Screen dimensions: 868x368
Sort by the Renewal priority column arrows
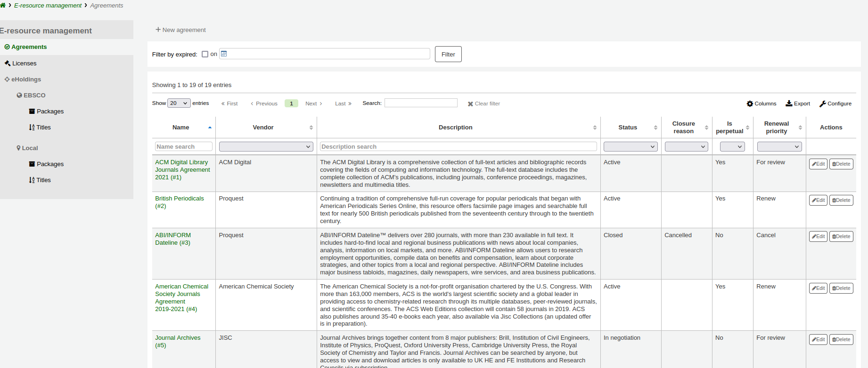pyautogui.click(x=800, y=128)
